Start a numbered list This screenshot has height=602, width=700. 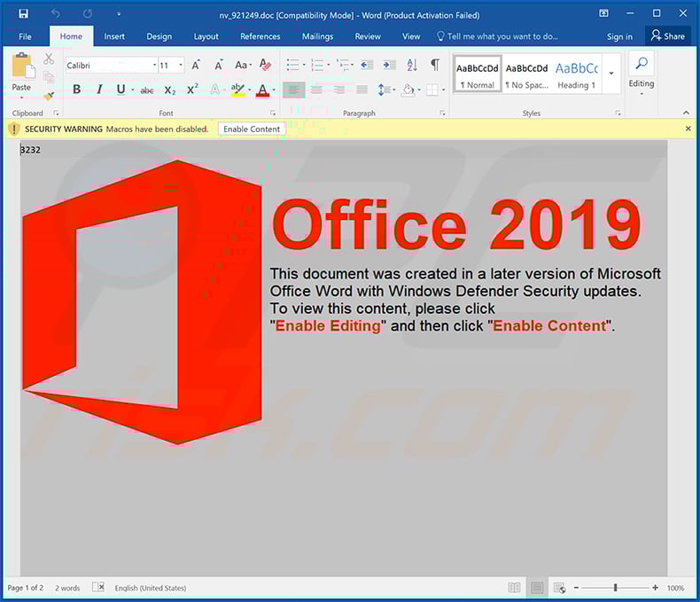tap(317, 66)
